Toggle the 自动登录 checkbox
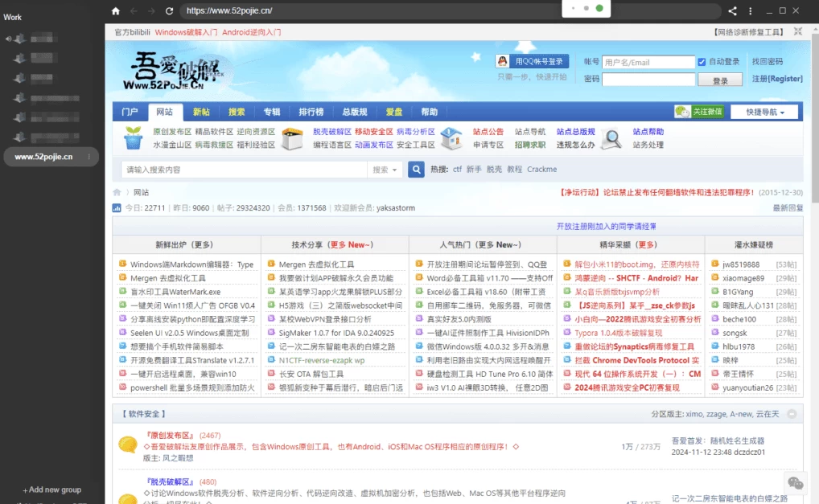The width and height of the screenshot is (819, 504). coord(702,62)
